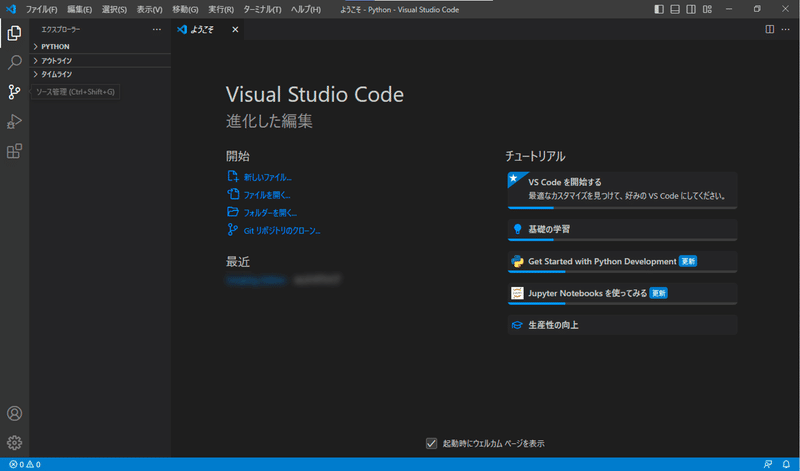Open editor more actions ellipsis
Viewport: 800px width, 471px height.
785,29
